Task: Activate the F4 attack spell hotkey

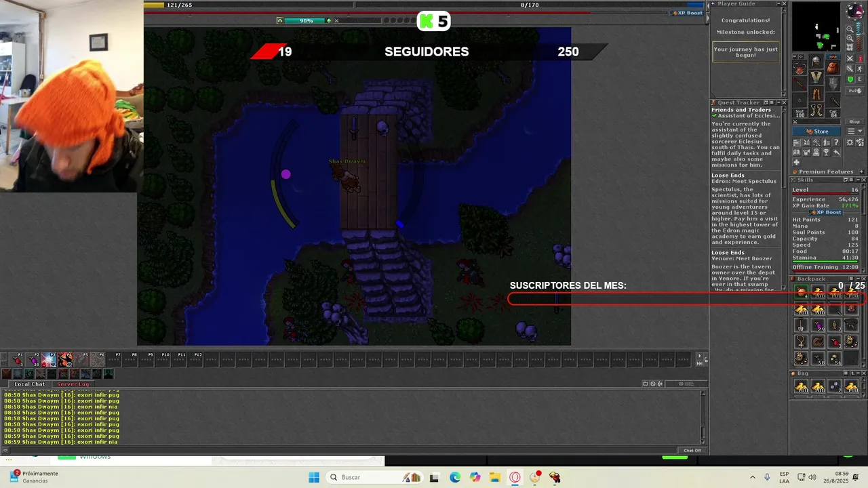Action: pyautogui.click(x=65, y=359)
